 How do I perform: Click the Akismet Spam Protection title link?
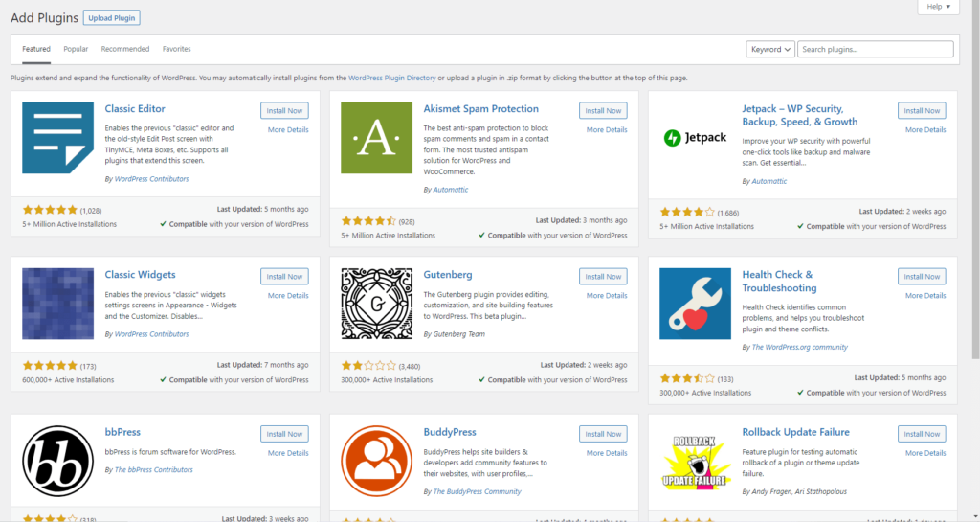[480, 109]
